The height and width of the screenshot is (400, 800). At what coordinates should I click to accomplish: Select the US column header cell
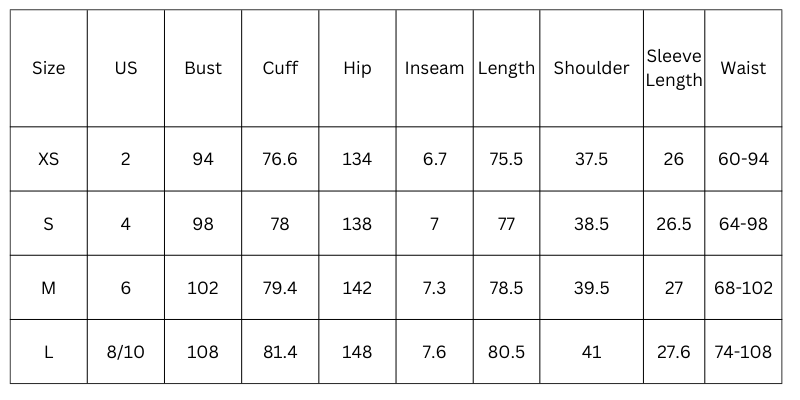point(126,68)
